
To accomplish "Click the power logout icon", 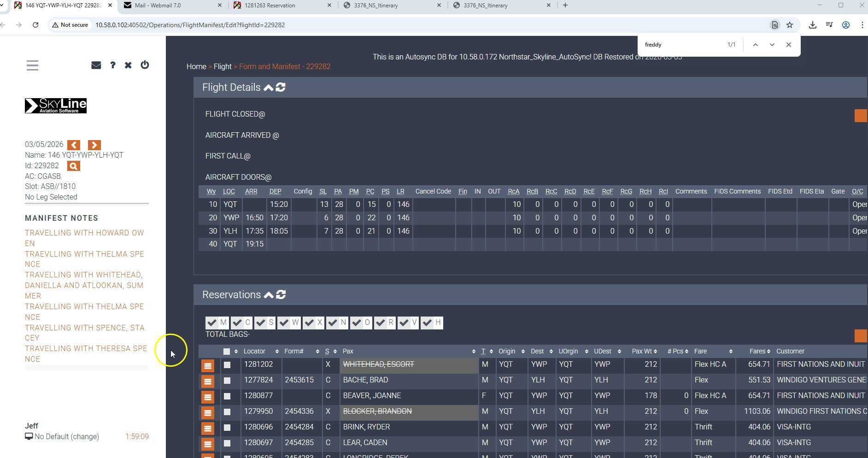I will click(145, 65).
